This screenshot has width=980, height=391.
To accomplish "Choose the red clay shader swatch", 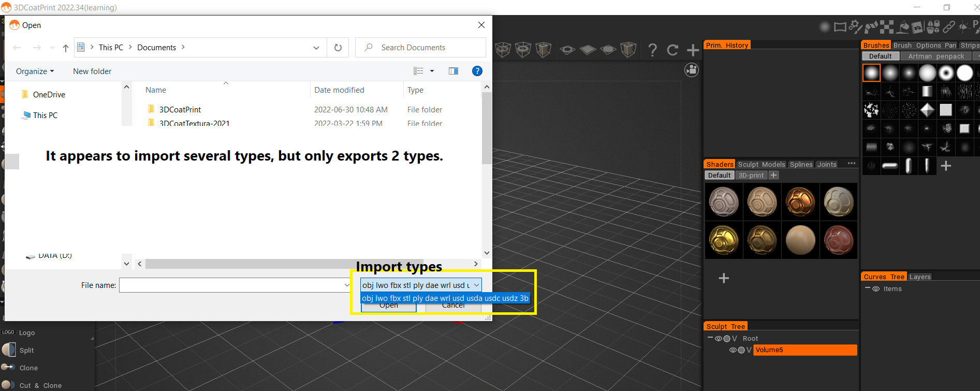I will 839,240.
